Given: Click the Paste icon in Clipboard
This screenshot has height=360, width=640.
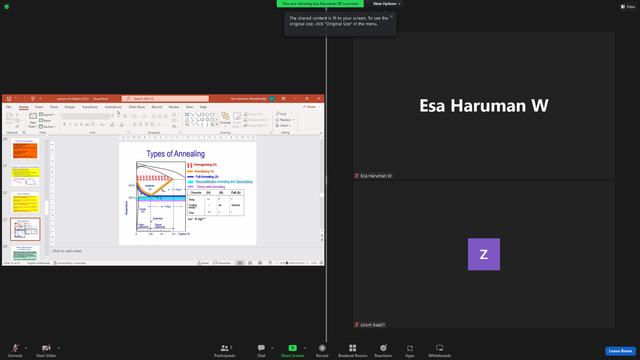Looking at the screenshot, I should coord(9,117).
